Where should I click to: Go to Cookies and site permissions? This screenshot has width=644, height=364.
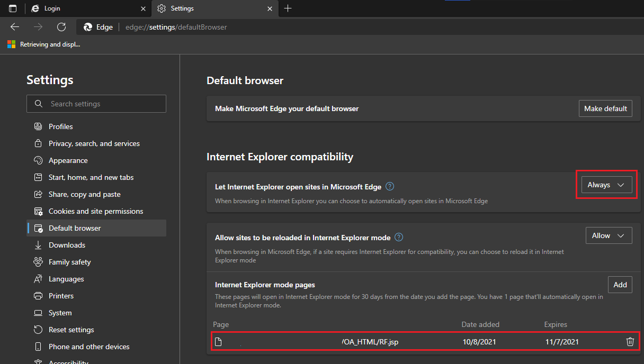pyautogui.click(x=96, y=211)
